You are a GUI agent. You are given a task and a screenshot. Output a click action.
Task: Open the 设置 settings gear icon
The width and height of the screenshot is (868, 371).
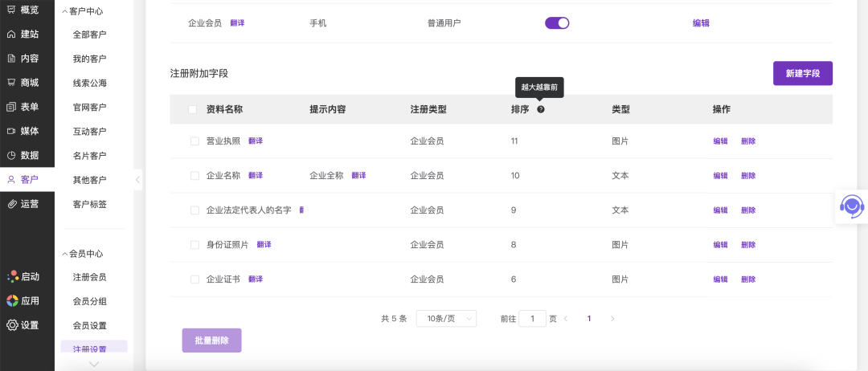tap(12, 325)
